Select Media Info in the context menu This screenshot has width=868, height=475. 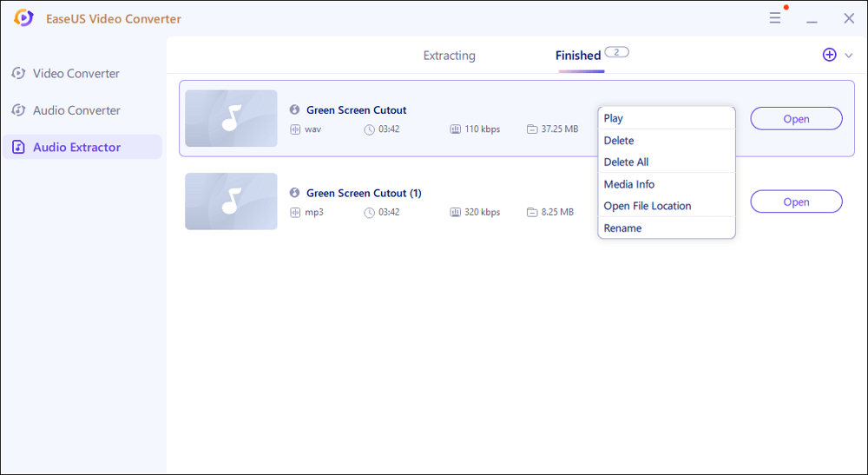(629, 184)
